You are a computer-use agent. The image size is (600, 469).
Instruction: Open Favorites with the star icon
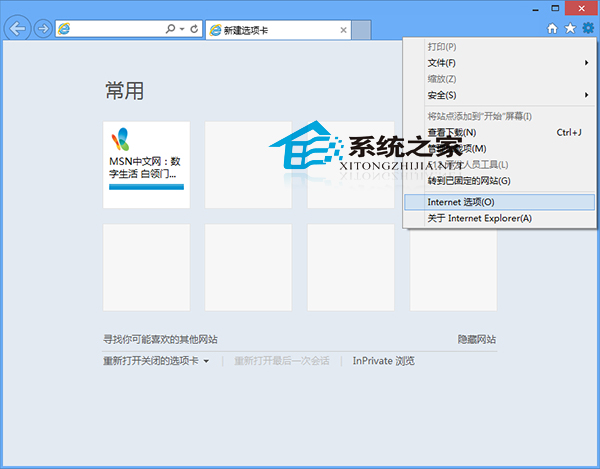pyautogui.click(x=570, y=29)
